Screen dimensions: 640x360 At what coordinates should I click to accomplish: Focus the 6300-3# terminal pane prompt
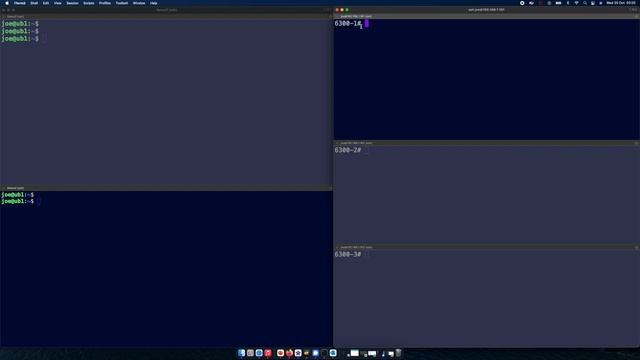click(348, 254)
